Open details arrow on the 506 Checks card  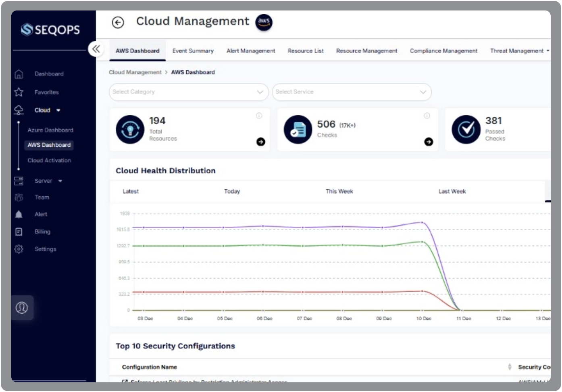[x=429, y=142]
